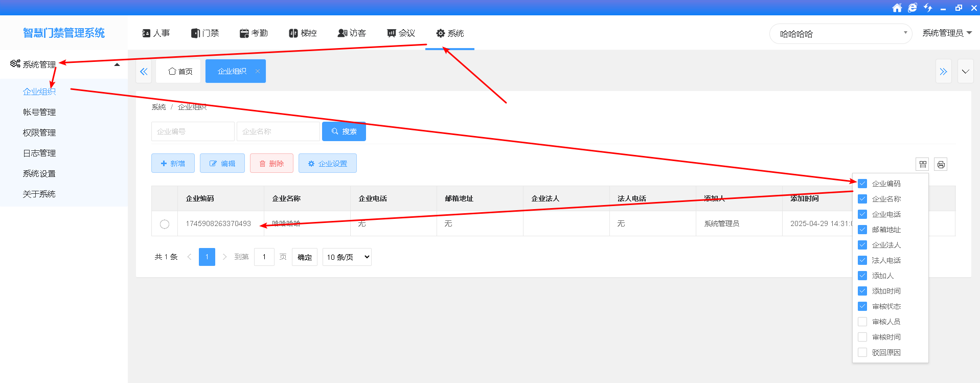Go to the next page arrow
Screen dimensions: 980x383
pyautogui.click(x=224, y=257)
